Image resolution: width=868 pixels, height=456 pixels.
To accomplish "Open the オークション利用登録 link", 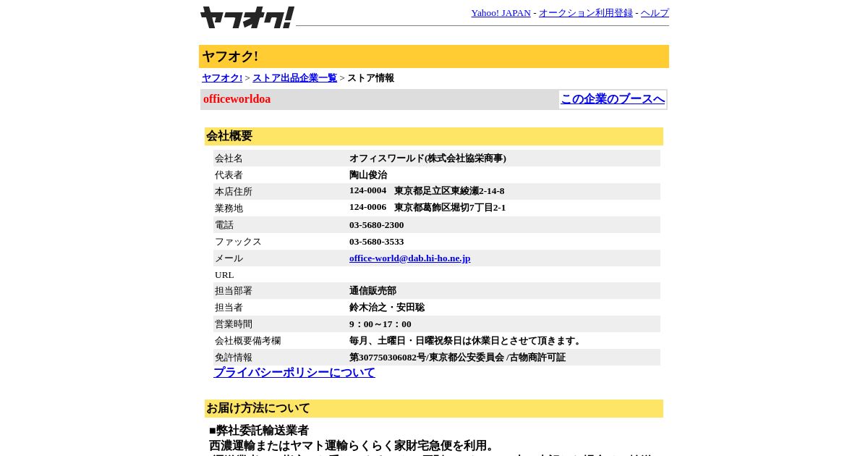I will point(585,13).
